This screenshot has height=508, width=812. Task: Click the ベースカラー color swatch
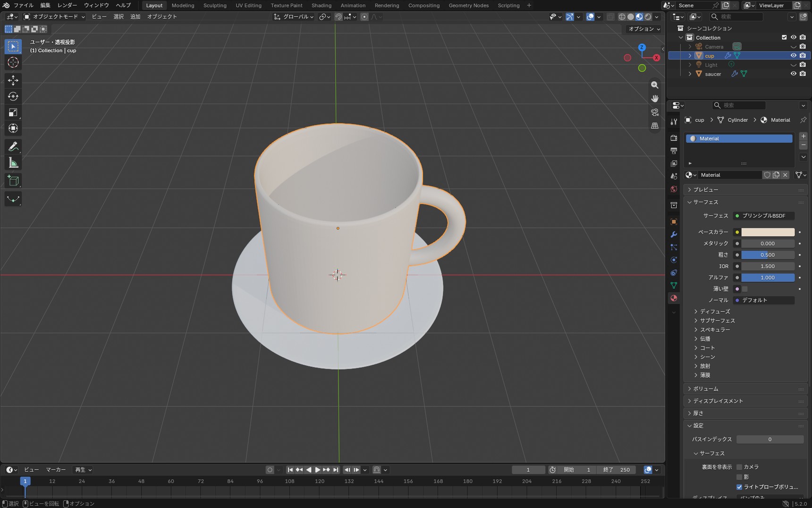pyautogui.click(x=768, y=232)
